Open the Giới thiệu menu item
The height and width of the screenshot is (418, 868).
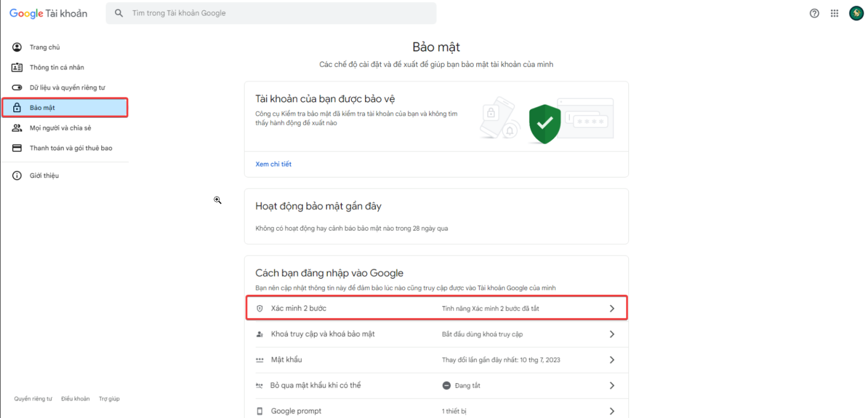(44, 176)
